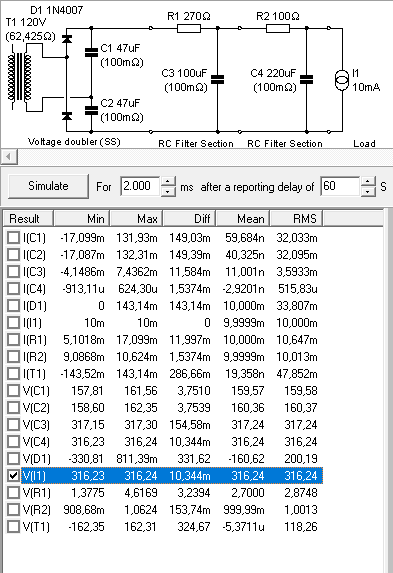Edit the simulation duration field 2.000
This screenshot has height=573, width=393.
(x=140, y=186)
